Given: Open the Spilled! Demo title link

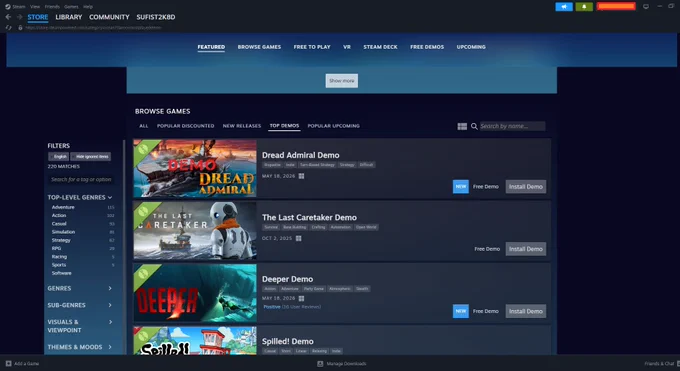Looking at the screenshot, I should [x=288, y=341].
